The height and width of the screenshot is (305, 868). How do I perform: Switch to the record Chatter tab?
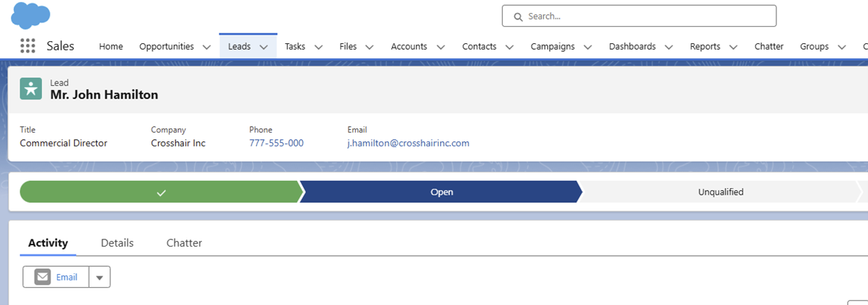coord(184,243)
